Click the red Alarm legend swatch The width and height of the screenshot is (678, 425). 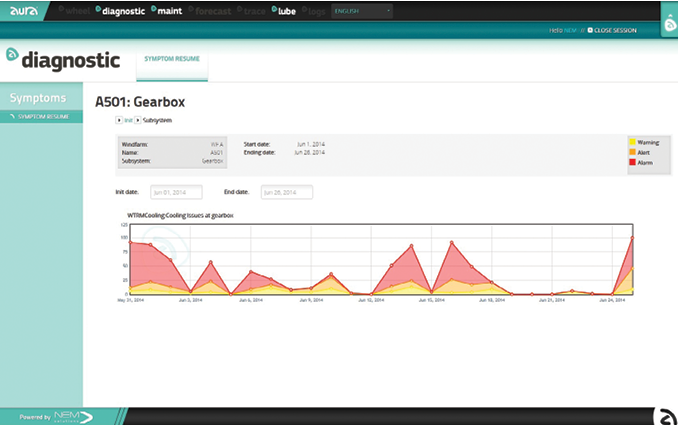[632, 162]
